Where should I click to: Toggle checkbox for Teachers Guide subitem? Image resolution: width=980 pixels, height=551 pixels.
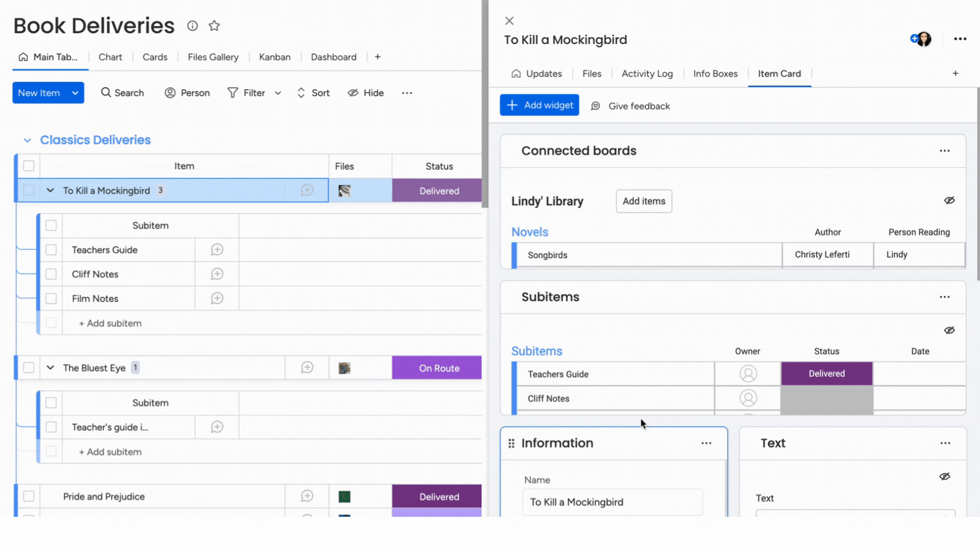pyautogui.click(x=51, y=249)
